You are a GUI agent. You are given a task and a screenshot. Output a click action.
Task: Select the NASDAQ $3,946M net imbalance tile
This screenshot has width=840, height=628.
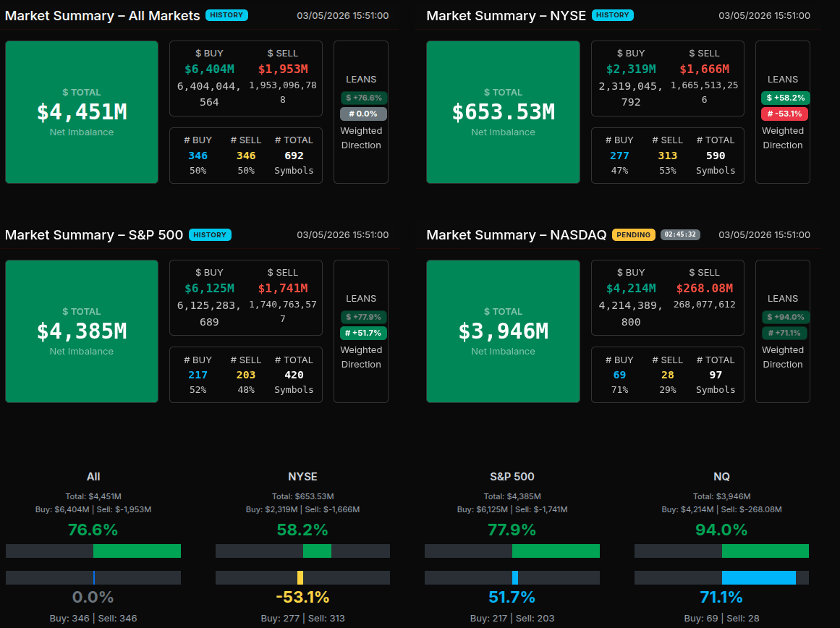coord(503,331)
